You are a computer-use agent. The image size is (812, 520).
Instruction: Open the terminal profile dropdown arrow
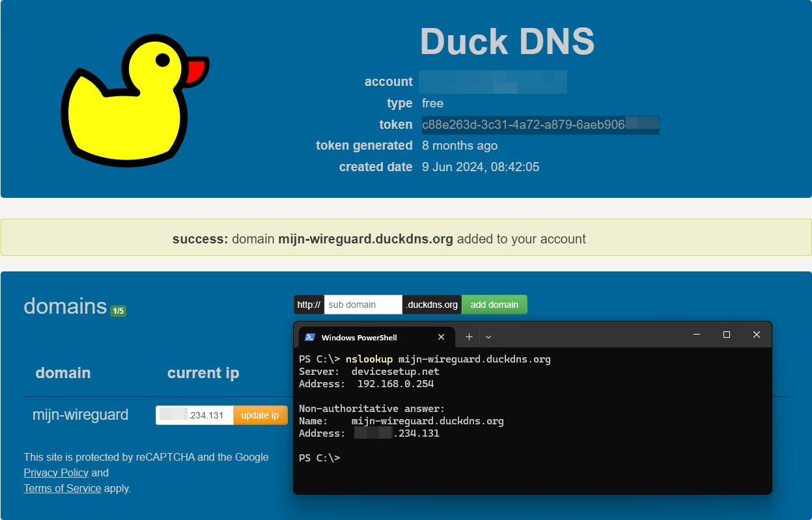coord(488,337)
